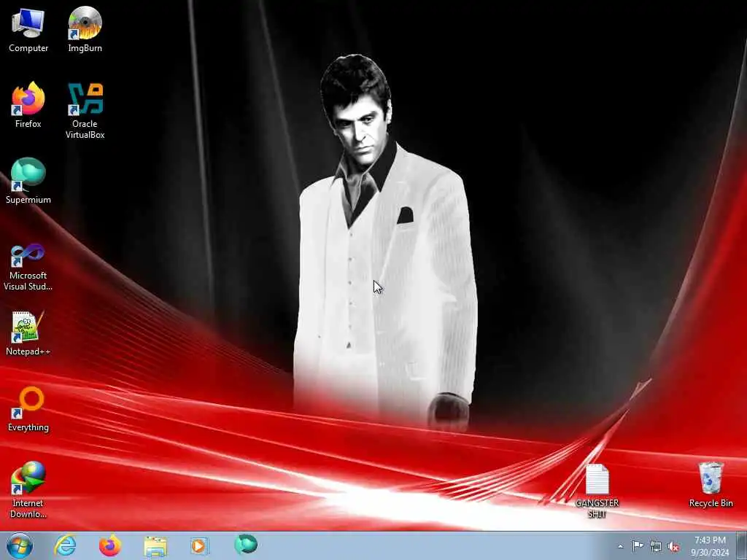
Task: Launch Firefox from the taskbar
Action: 110,545
